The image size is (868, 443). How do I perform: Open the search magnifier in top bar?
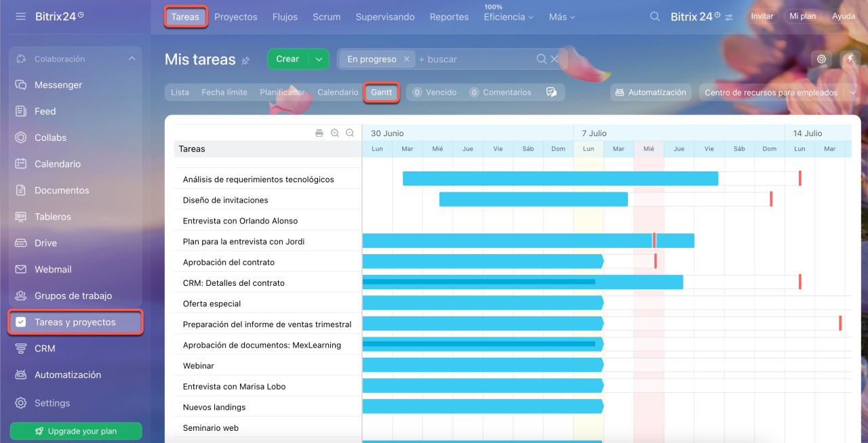coord(654,17)
